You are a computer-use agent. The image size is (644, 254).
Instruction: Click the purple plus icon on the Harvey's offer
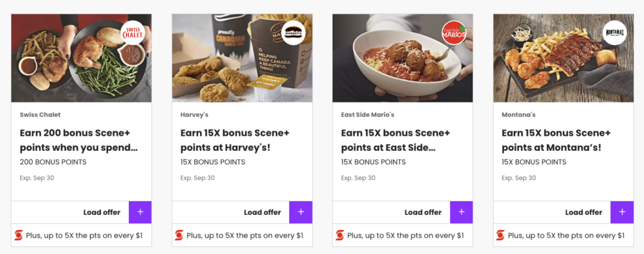coord(301,212)
